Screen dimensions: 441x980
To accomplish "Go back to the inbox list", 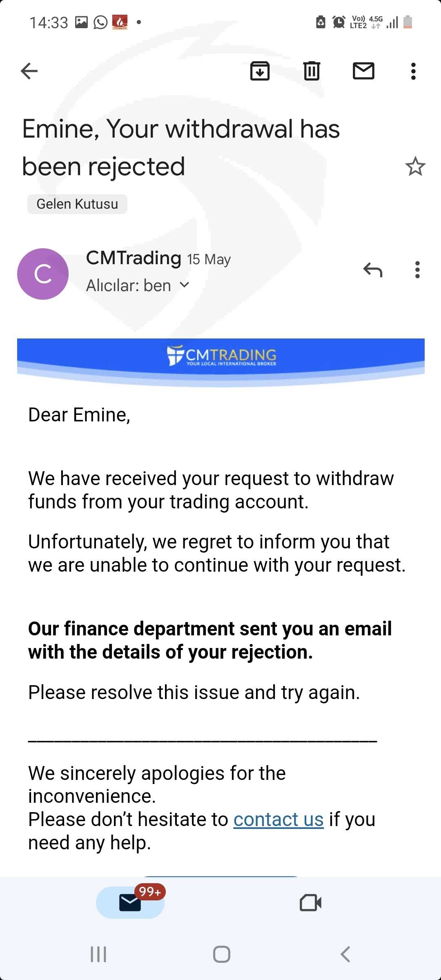I will (x=29, y=71).
